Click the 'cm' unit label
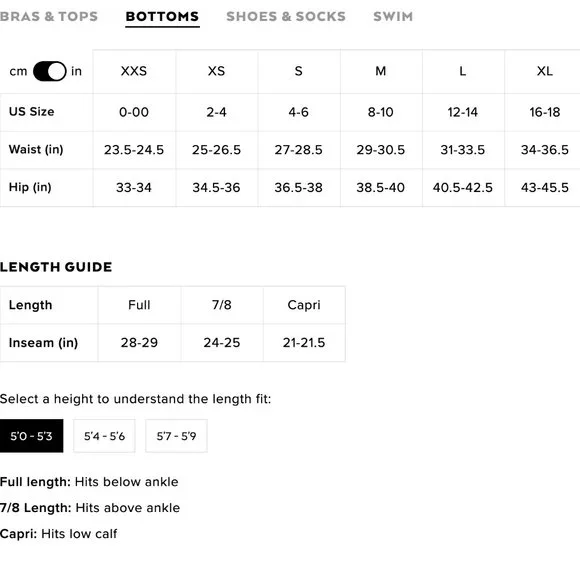This screenshot has height=580, width=580. [x=18, y=71]
